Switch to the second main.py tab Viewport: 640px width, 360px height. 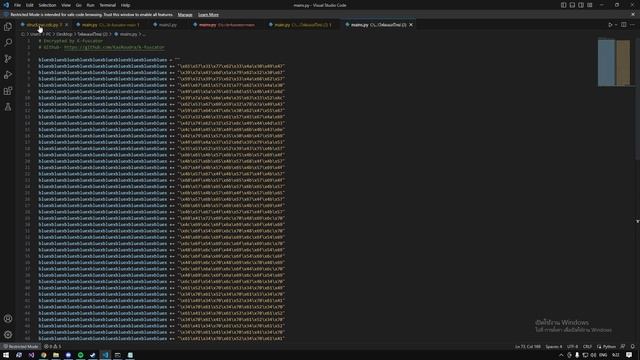pyautogui.click(x=110, y=25)
